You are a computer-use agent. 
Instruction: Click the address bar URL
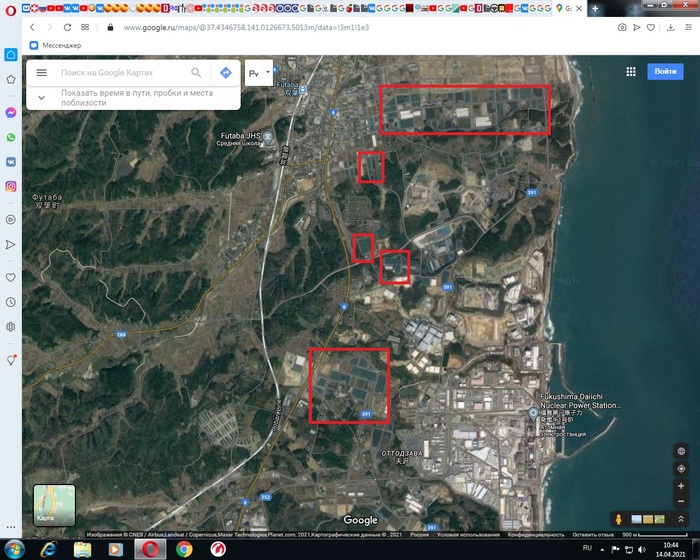(246, 27)
